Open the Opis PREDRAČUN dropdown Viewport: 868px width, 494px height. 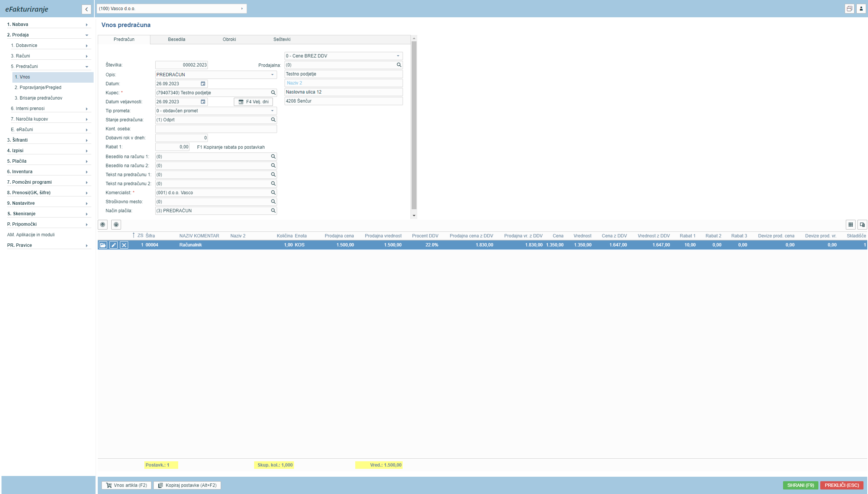(x=273, y=75)
